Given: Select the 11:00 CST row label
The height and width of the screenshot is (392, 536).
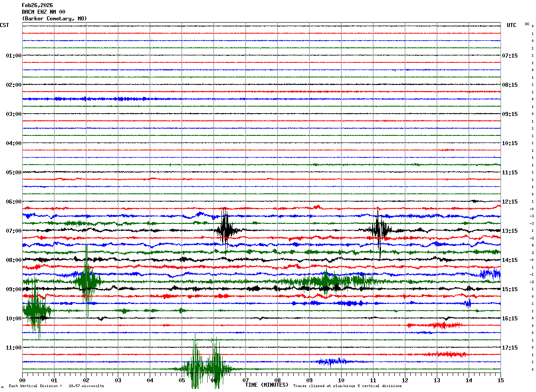Looking at the screenshot, I should coord(14,348).
